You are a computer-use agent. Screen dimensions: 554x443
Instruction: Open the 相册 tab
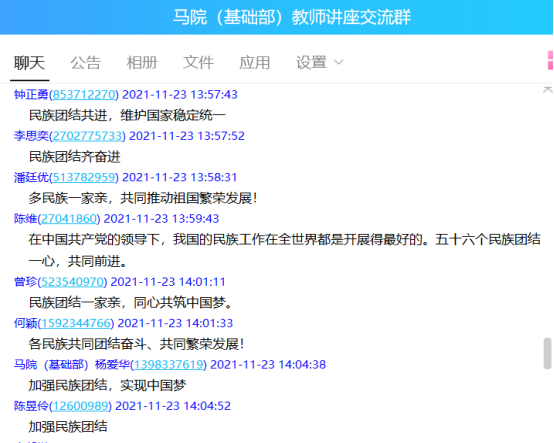click(142, 63)
